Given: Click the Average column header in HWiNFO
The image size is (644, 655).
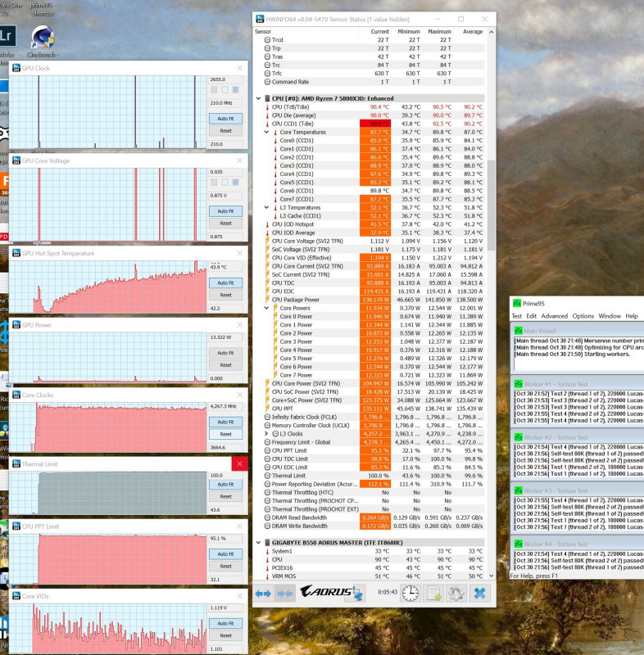Looking at the screenshot, I should tap(473, 31).
